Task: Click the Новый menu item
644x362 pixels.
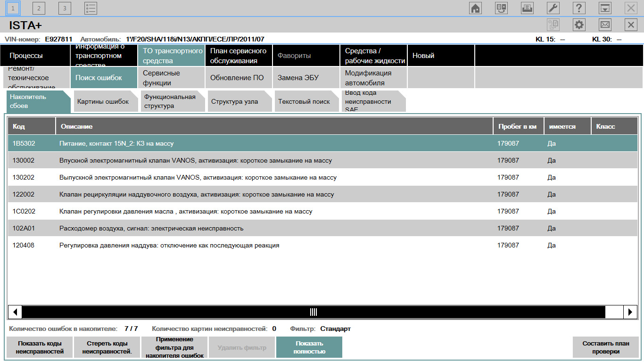Action: (x=441, y=56)
